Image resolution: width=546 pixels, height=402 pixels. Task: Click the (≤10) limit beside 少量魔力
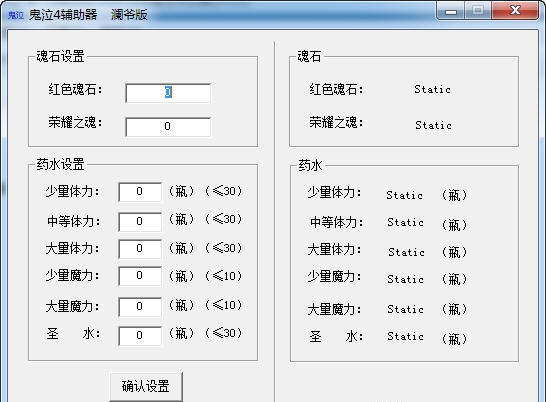pyautogui.click(x=224, y=276)
